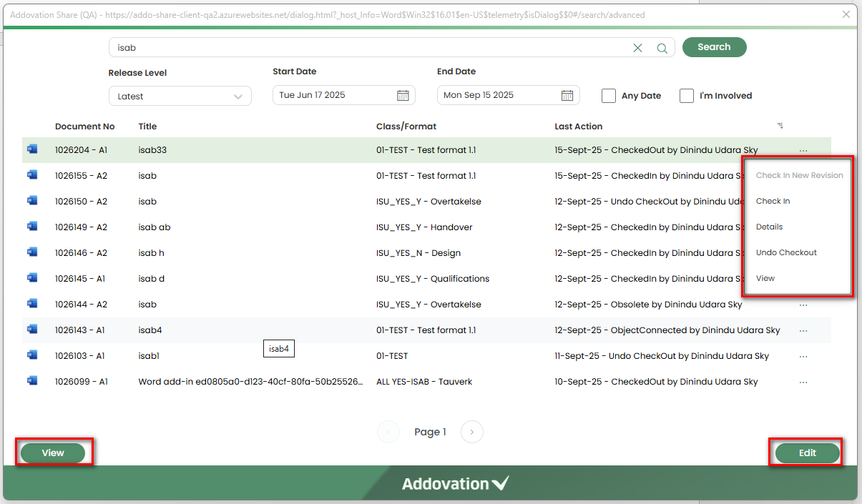Enable the Any Date checkbox
Image resolution: width=862 pixels, height=504 pixels.
tap(609, 96)
